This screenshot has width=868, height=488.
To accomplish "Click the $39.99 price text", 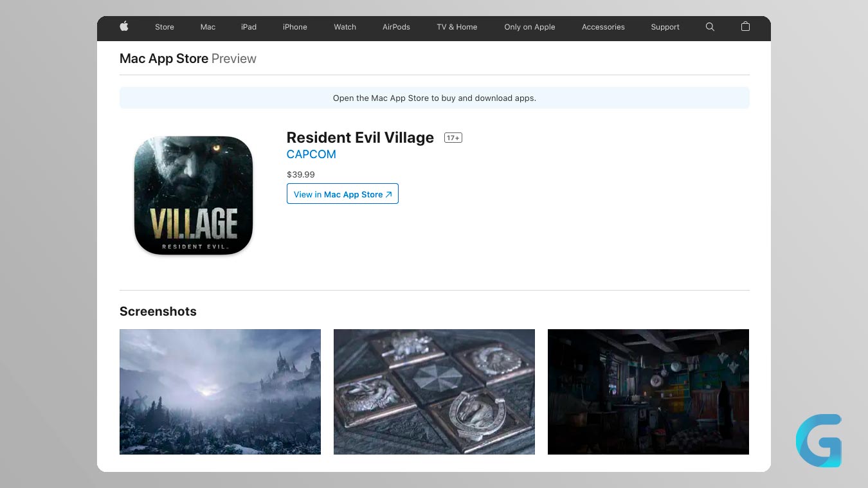I will click(x=301, y=174).
